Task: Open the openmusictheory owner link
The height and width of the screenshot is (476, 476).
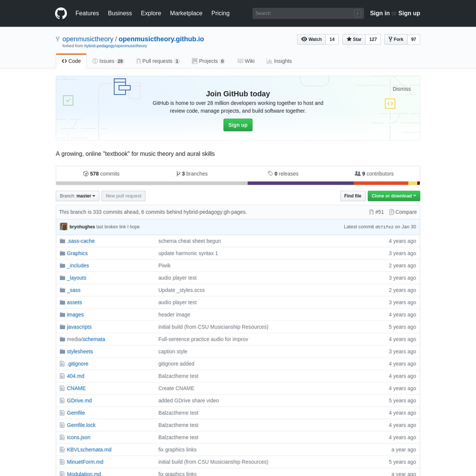Action: point(88,39)
